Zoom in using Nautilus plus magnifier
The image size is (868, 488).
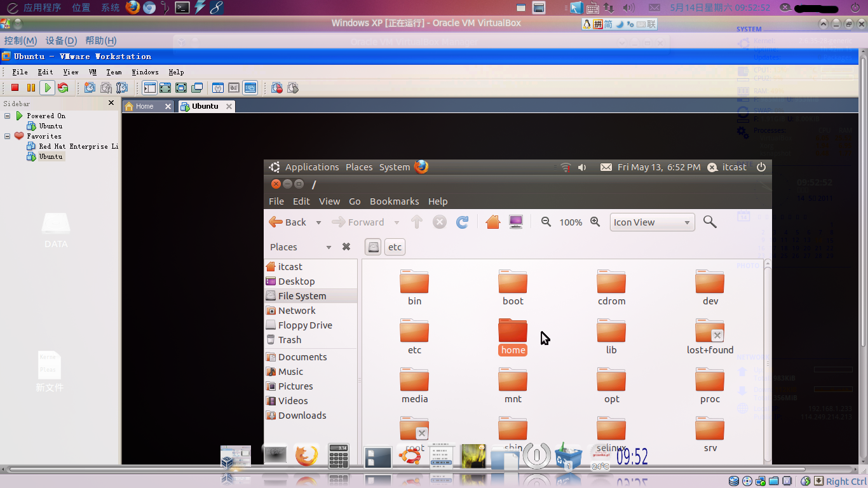[x=595, y=222]
